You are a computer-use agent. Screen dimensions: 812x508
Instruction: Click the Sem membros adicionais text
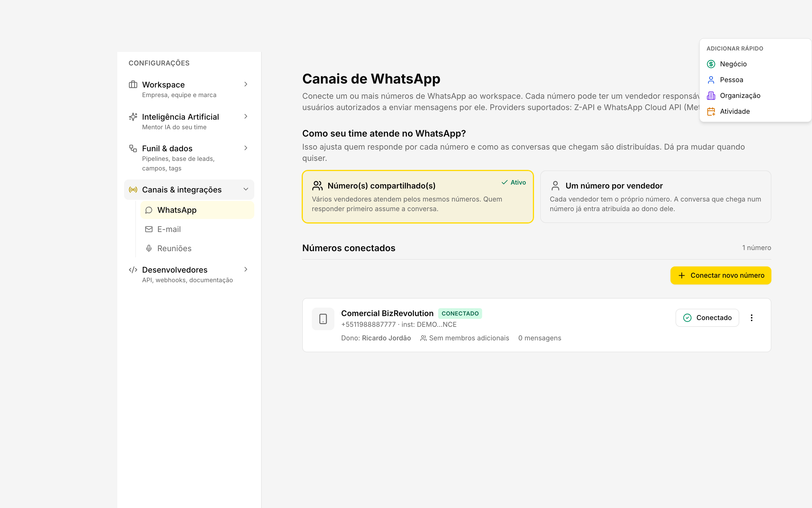pos(469,338)
